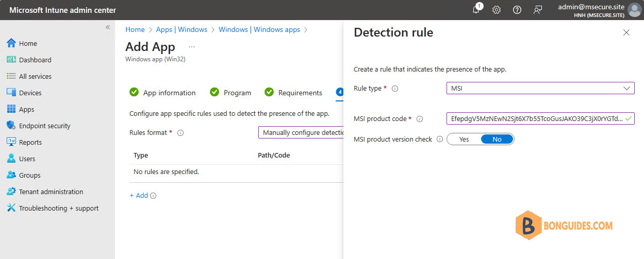Switch to App information step
The width and height of the screenshot is (644, 259).
[x=162, y=93]
